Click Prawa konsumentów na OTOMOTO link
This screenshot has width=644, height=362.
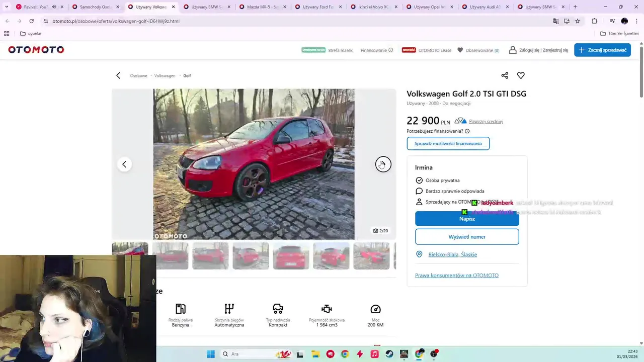pos(457,276)
